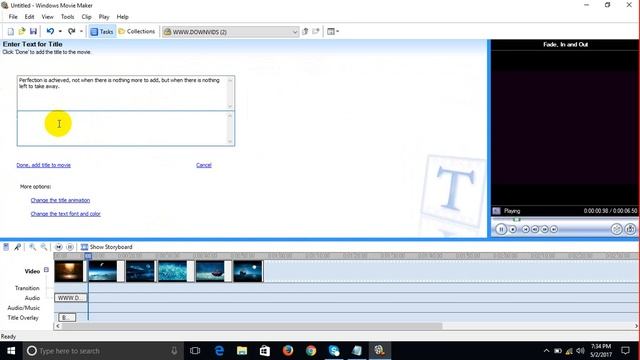The image size is (640, 360).
Task: Save the project with the floppy icon
Action: point(33,31)
